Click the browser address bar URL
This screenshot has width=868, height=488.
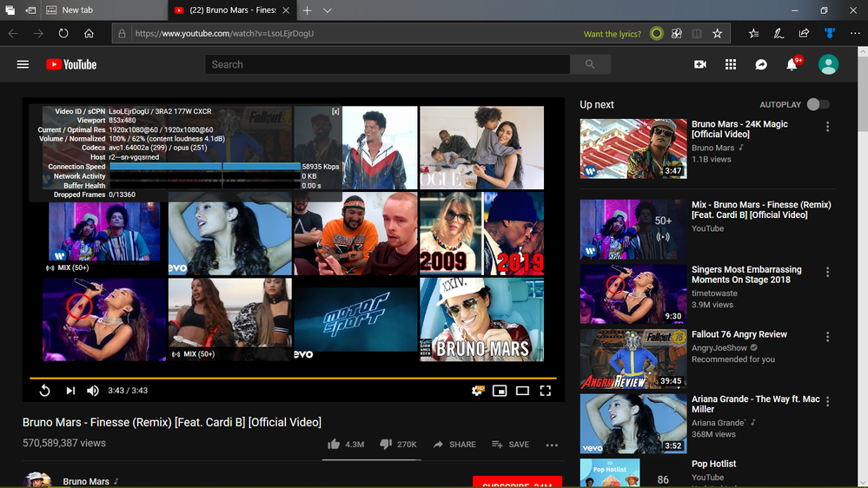[224, 34]
